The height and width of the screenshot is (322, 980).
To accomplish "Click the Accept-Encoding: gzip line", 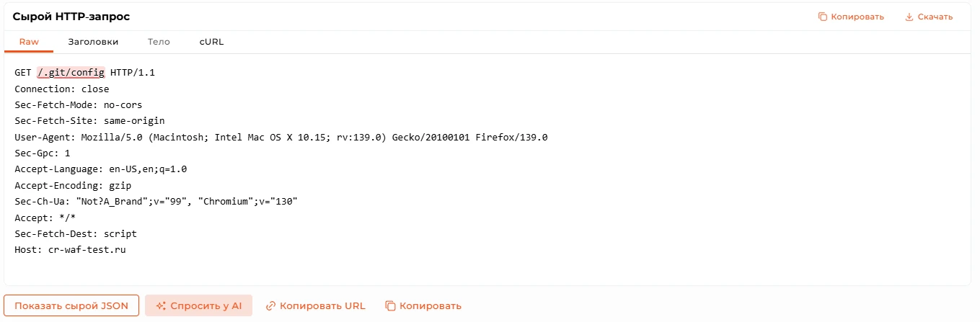I will click(x=73, y=185).
